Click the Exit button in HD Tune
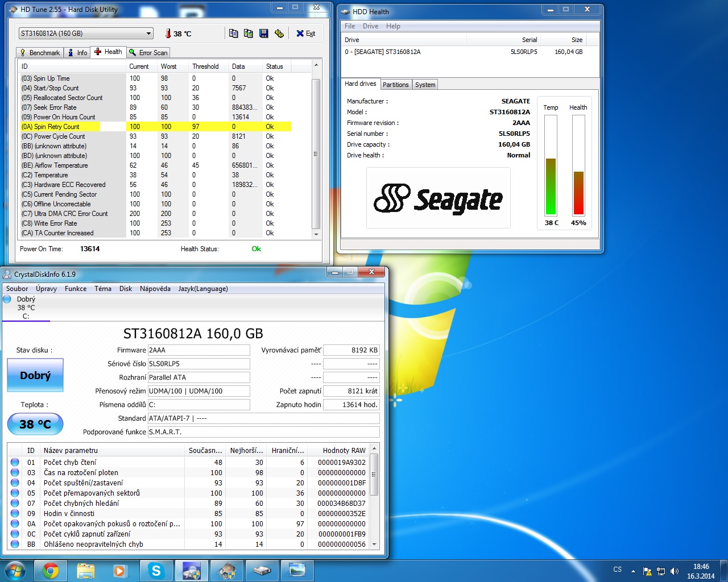Image resolution: width=728 pixels, height=582 pixels. (306, 34)
